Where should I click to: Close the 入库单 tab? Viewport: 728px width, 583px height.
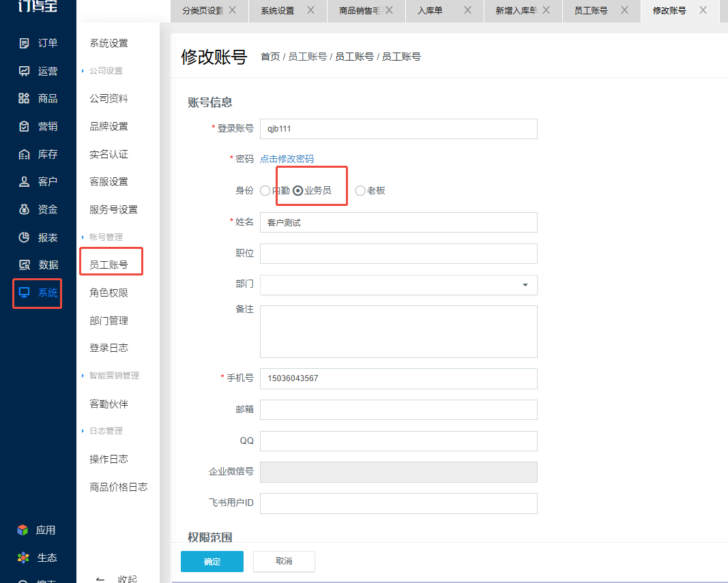(467, 10)
